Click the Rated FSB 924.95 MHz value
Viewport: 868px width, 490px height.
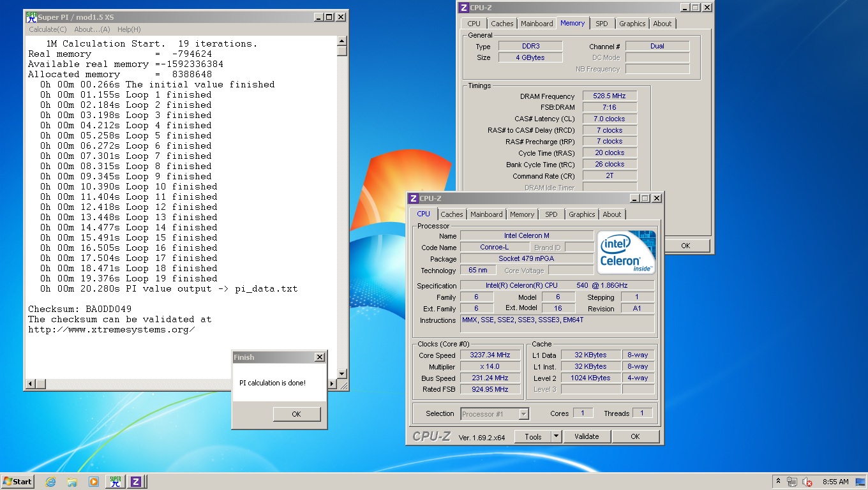[490, 389]
